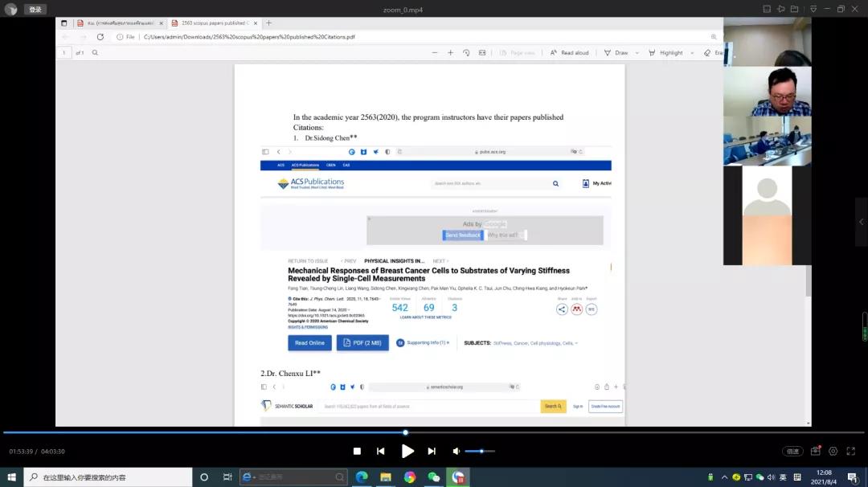Start Read aloud in the PDF toolbar
This screenshot has width=868, height=487.
click(569, 52)
